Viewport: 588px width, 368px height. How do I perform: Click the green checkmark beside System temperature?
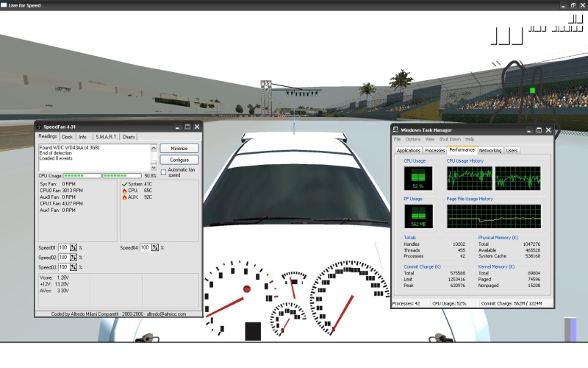pos(124,184)
